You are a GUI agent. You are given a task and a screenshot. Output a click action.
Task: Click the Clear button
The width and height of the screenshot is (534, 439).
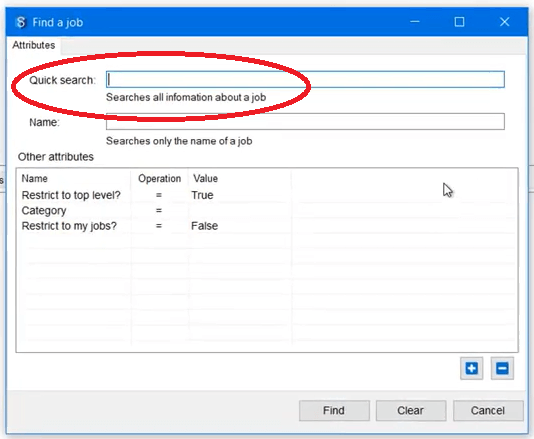click(411, 410)
